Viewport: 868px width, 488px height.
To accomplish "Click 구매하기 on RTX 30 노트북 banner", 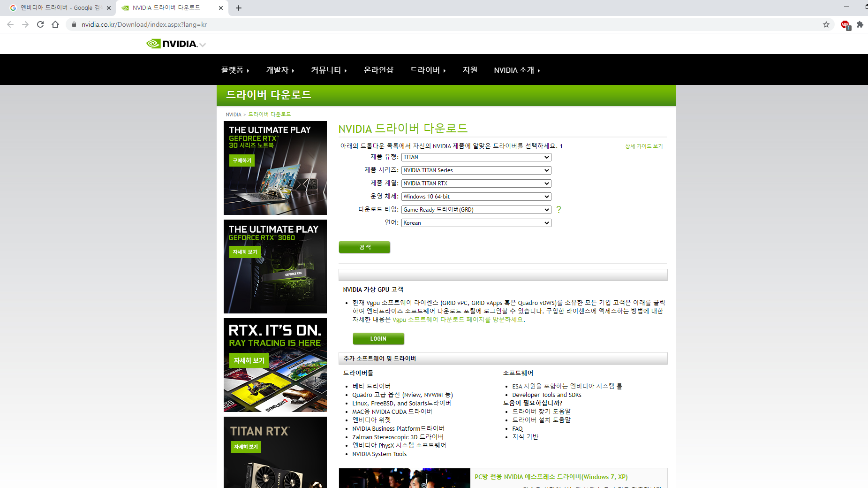I will [242, 160].
